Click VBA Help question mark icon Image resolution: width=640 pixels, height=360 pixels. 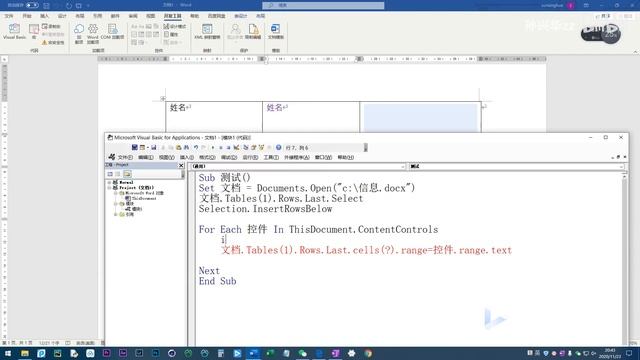pos(279,147)
